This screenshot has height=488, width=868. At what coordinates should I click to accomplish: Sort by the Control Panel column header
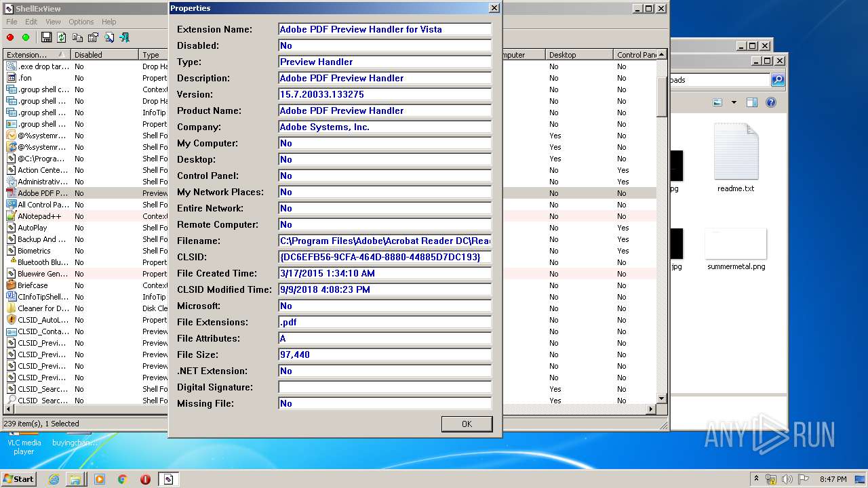[x=636, y=55]
